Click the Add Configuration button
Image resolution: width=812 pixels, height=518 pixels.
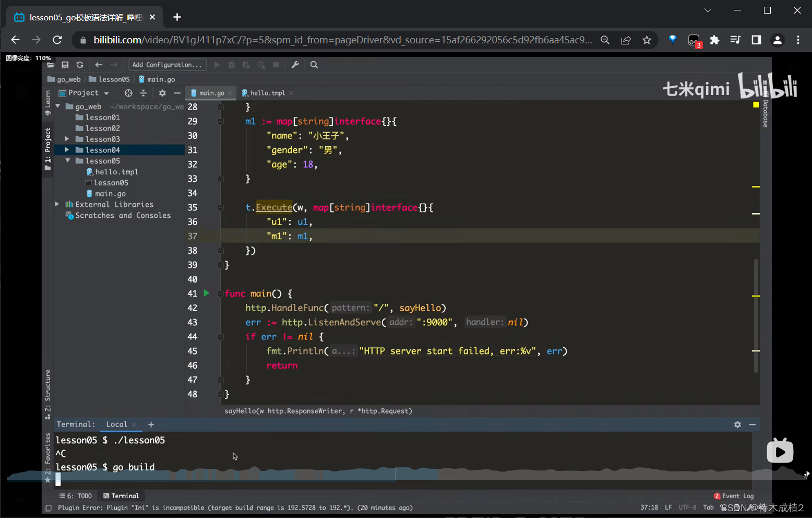pos(167,65)
